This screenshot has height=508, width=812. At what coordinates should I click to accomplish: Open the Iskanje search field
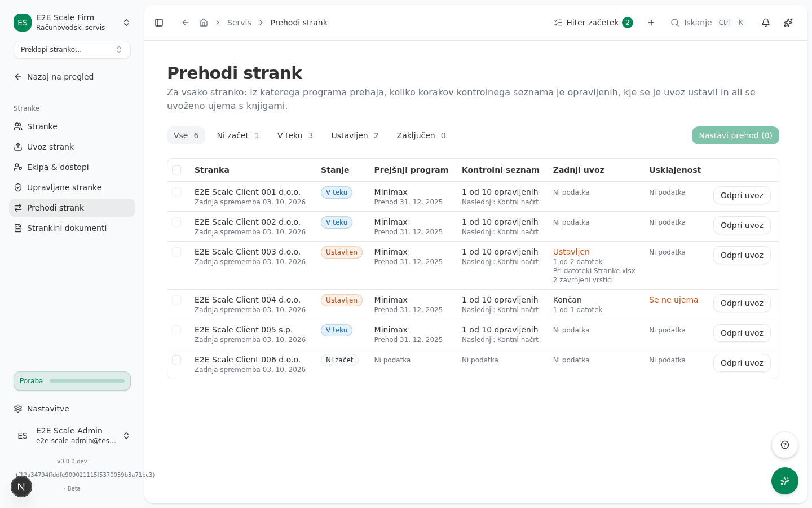[708, 23]
